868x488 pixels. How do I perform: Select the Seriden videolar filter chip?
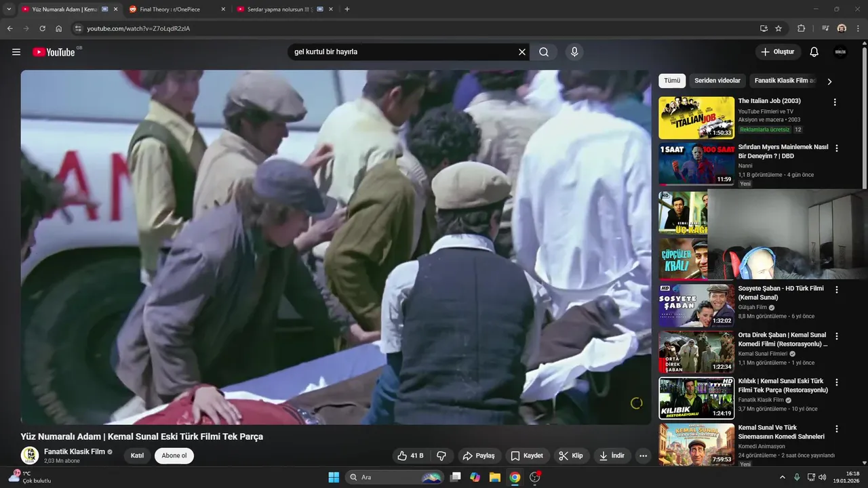point(717,81)
